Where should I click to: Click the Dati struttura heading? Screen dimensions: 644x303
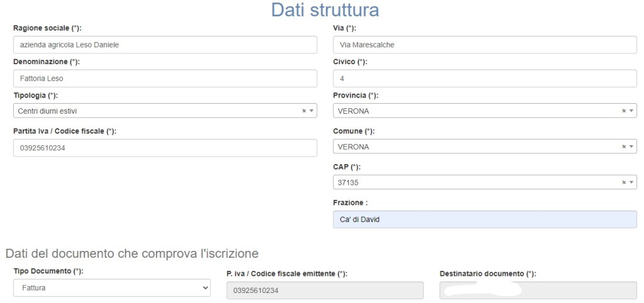point(325,11)
